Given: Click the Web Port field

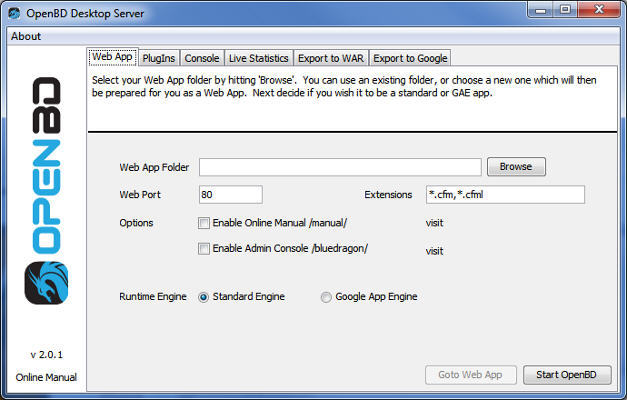Looking at the screenshot, I should pyautogui.click(x=230, y=195).
